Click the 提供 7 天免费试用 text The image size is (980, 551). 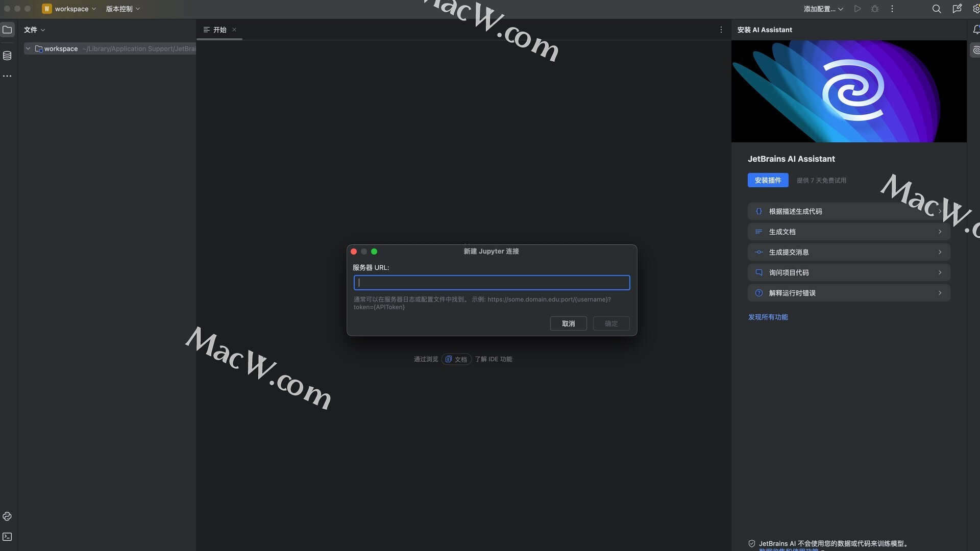click(821, 180)
